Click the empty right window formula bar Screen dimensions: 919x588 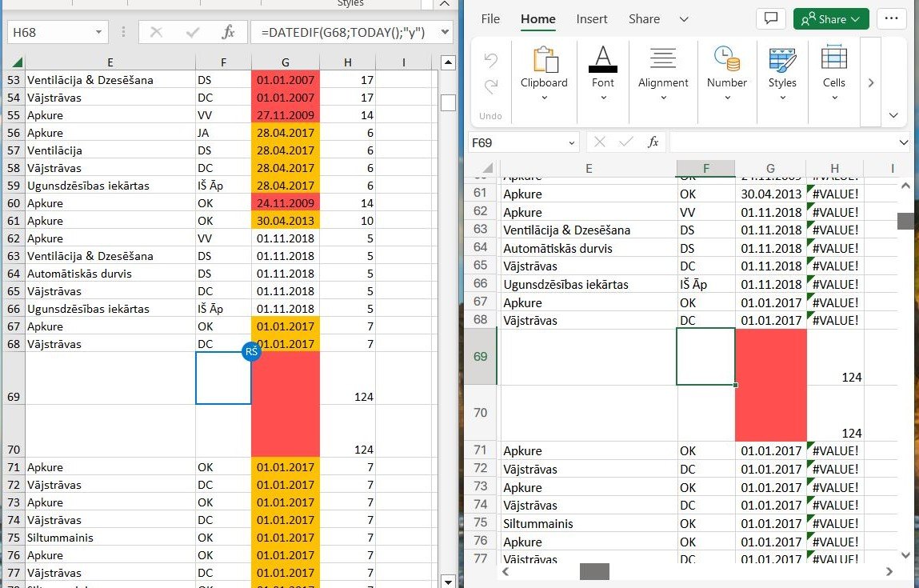(782, 142)
